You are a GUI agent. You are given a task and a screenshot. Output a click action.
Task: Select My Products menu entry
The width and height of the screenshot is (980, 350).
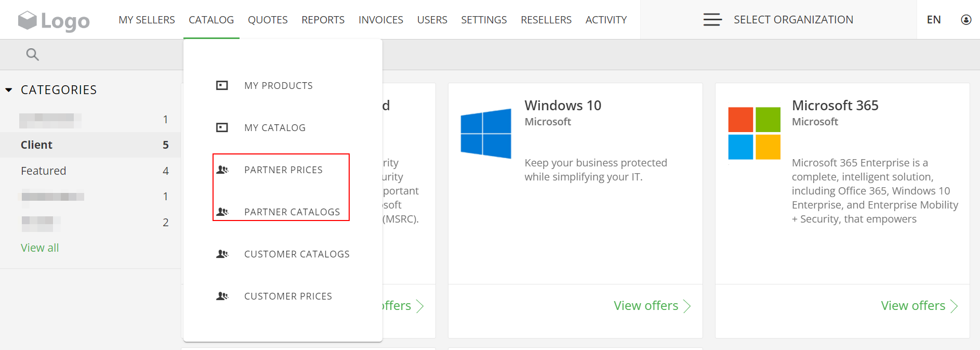pos(279,85)
